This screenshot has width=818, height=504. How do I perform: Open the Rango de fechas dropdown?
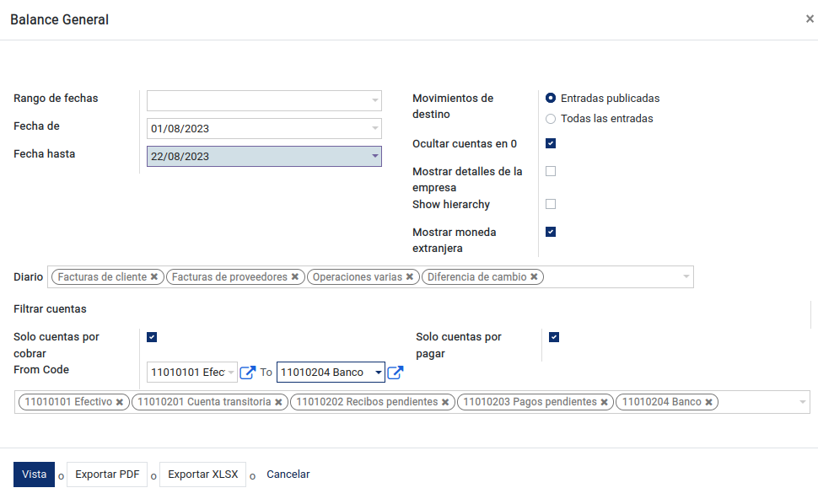pos(264,100)
